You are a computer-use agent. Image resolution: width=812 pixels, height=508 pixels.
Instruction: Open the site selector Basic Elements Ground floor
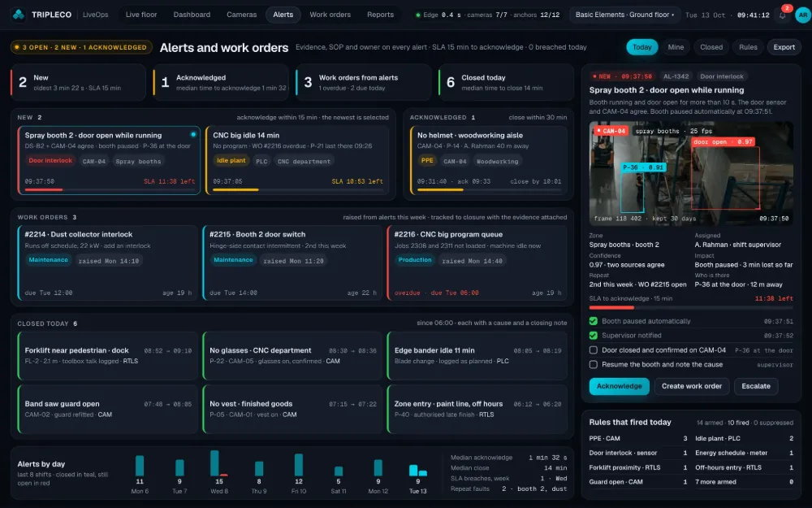[624, 15]
